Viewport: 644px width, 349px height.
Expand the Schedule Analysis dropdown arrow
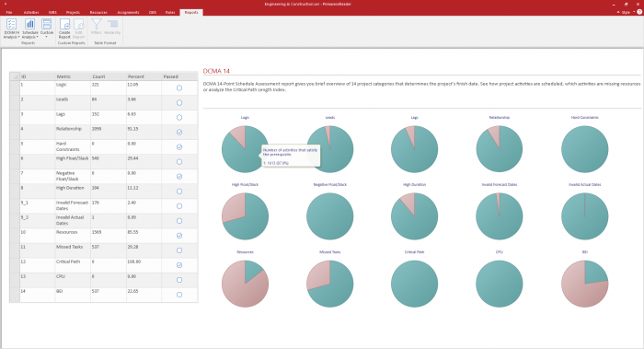(x=38, y=37)
